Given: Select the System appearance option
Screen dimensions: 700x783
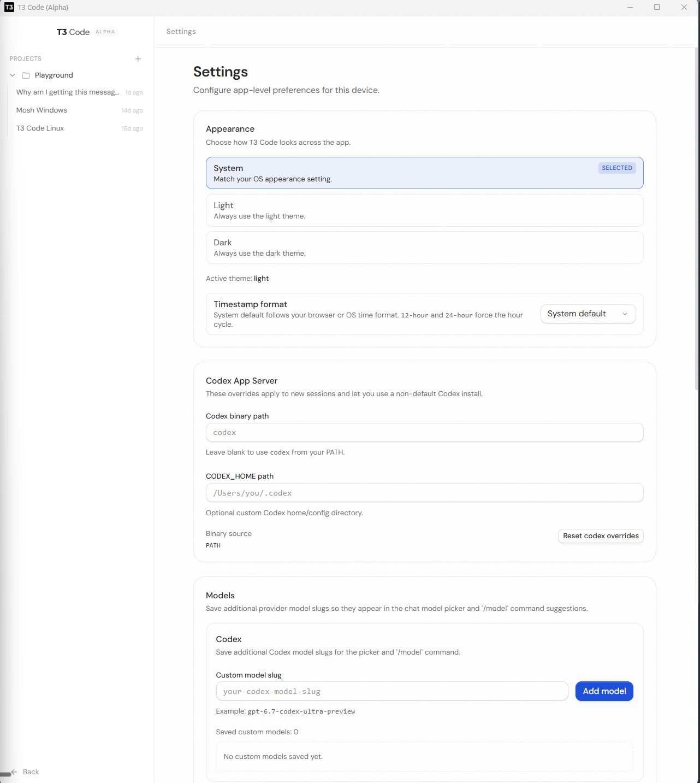Looking at the screenshot, I should 424,173.
